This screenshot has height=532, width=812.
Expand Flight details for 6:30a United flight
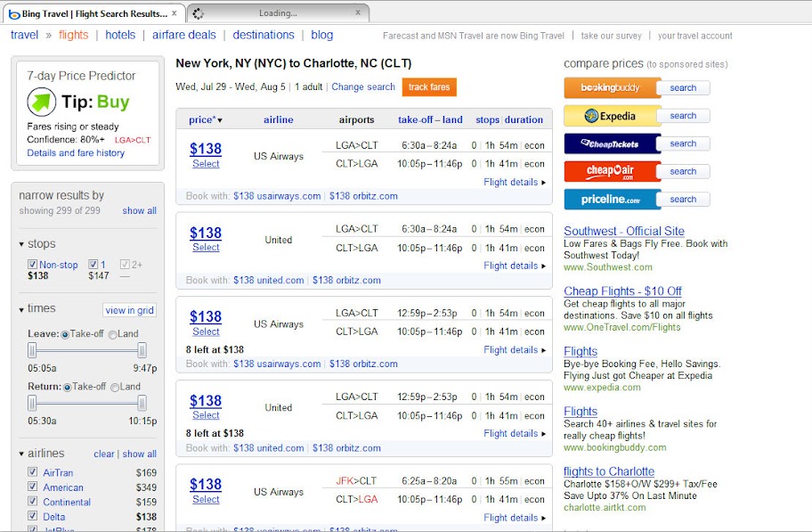click(515, 266)
